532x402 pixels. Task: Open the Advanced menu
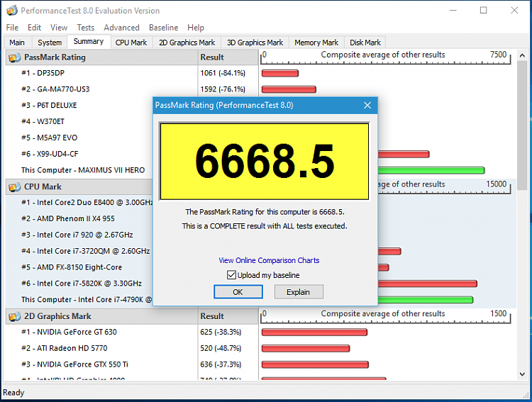click(121, 28)
